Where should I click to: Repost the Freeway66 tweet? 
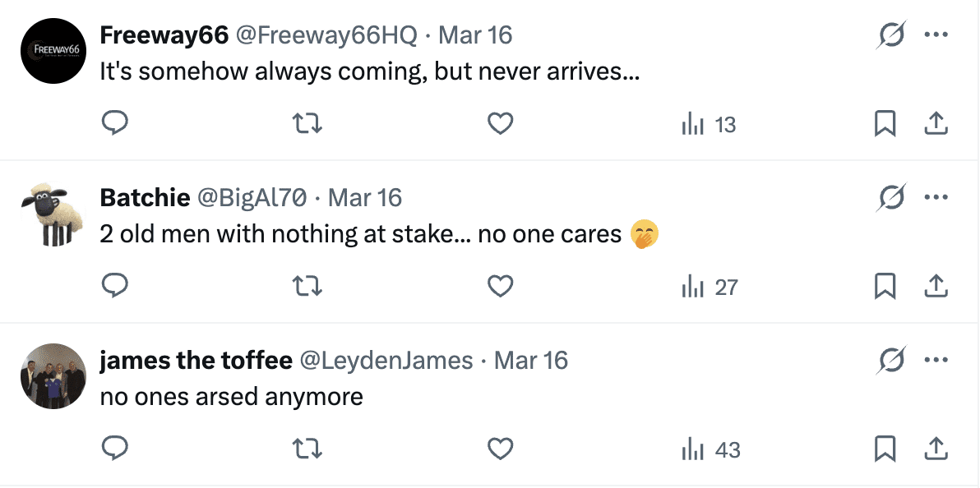(x=307, y=124)
